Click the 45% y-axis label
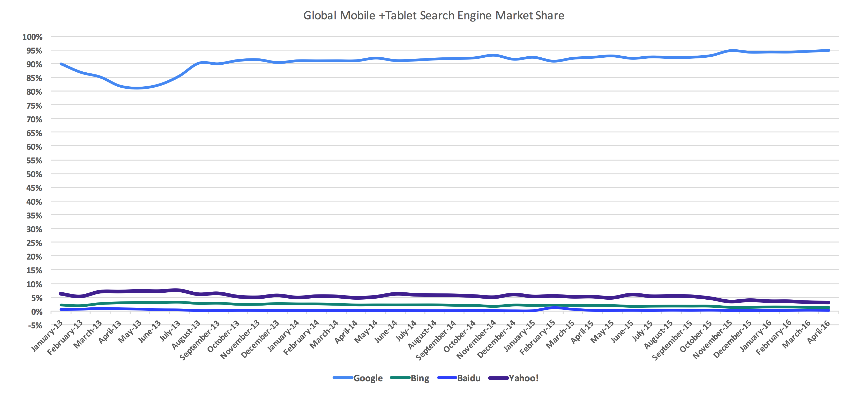 click(x=34, y=188)
